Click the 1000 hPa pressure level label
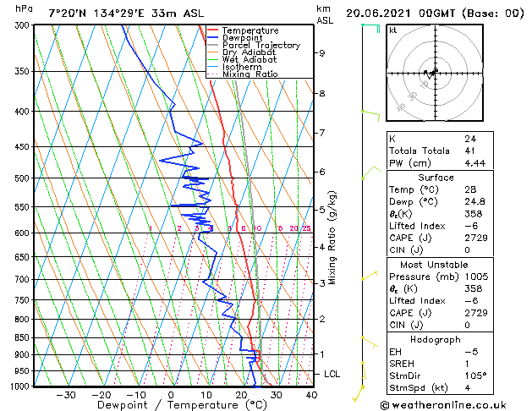Viewport: 532px width, 411px height. tap(20, 386)
